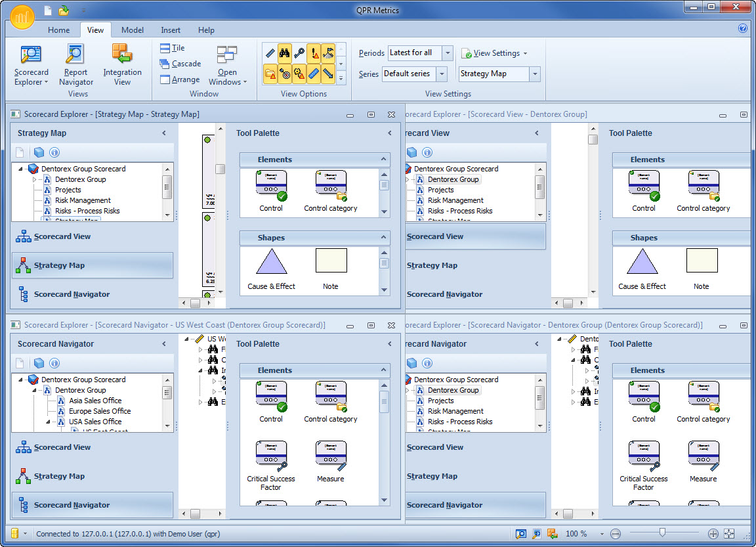Toggle the flag-on-hill view option
This screenshot has height=547, width=756.
[x=328, y=53]
